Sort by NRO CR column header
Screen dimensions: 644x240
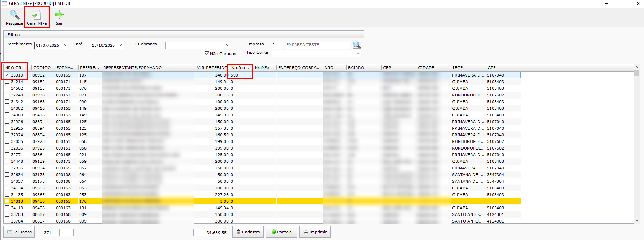pyautogui.click(x=17, y=68)
